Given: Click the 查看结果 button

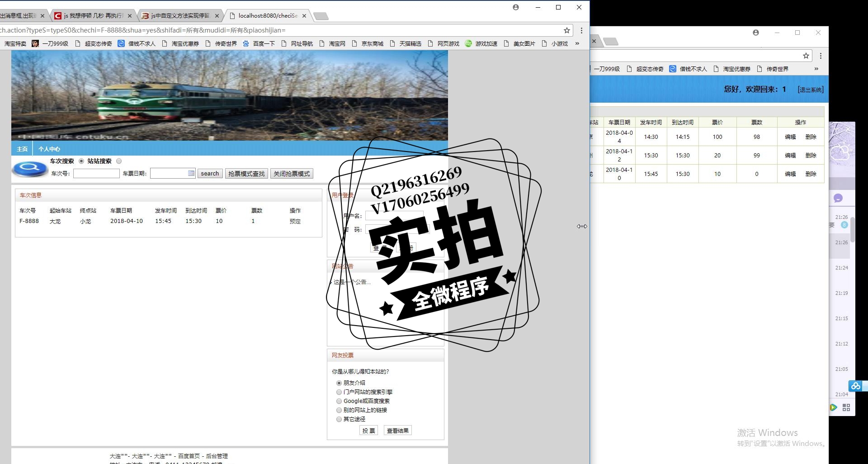Looking at the screenshot, I should click(x=398, y=431).
